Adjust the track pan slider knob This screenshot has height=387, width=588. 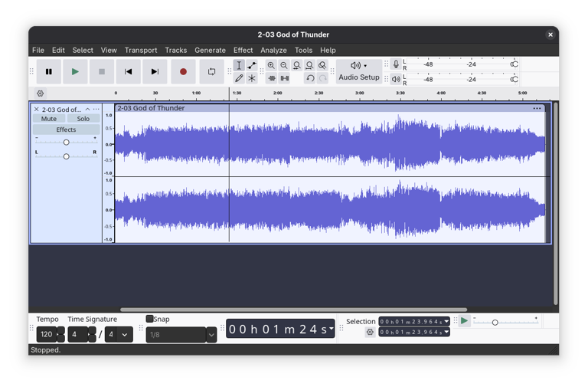(x=66, y=156)
